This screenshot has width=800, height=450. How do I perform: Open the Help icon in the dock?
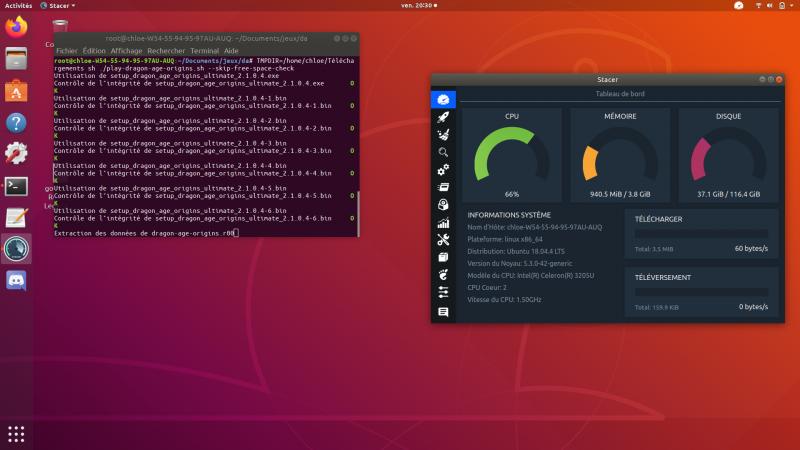16,122
